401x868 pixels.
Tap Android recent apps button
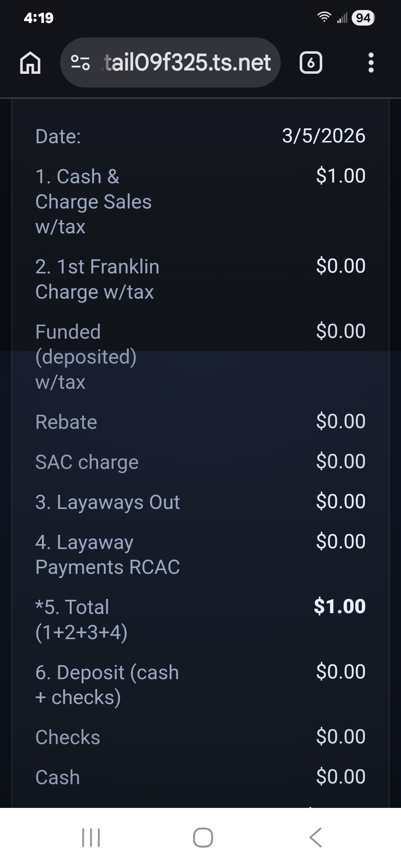(x=91, y=838)
